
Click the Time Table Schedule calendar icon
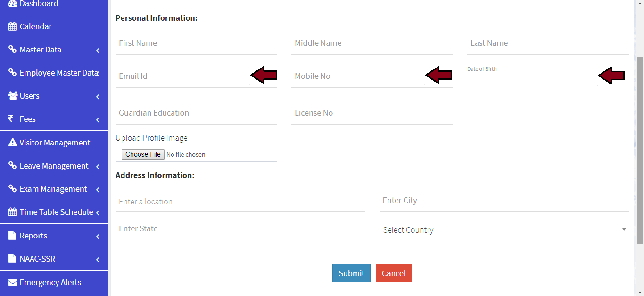point(13,212)
